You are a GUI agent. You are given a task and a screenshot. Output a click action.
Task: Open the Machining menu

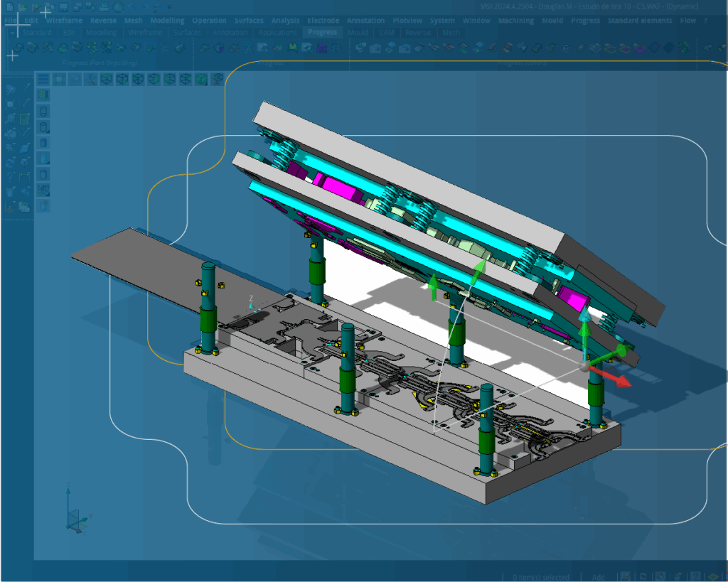[515, 21]
